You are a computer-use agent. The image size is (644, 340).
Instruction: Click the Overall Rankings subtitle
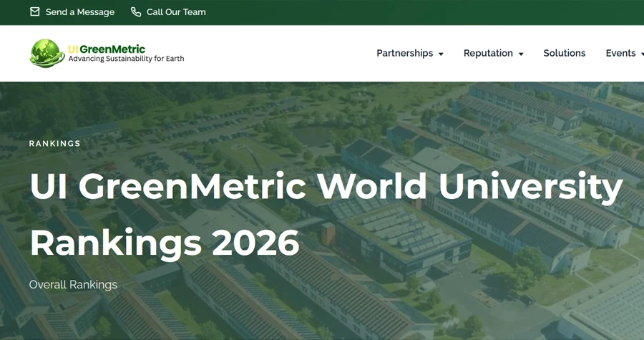[73, 285]
